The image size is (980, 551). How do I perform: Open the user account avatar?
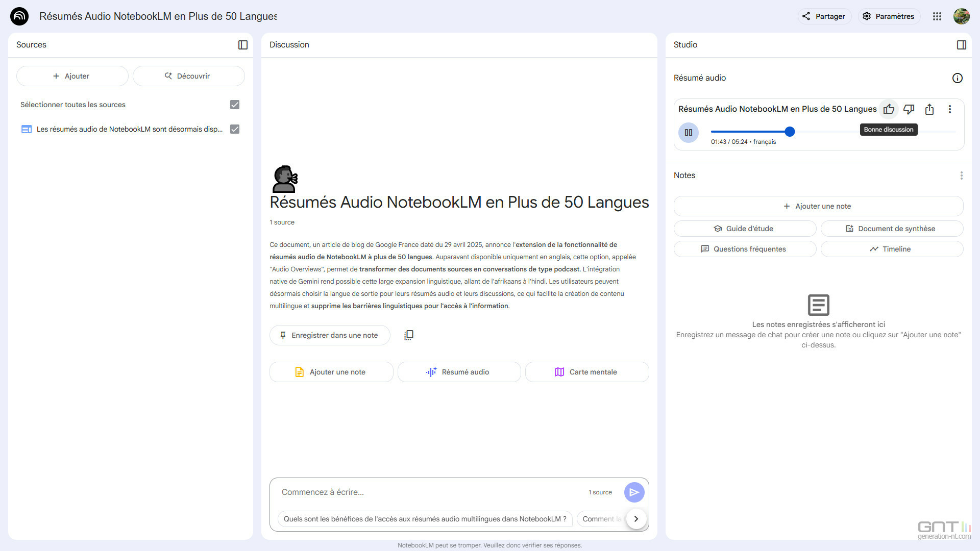pyautogui.click(x=962, y=16)
